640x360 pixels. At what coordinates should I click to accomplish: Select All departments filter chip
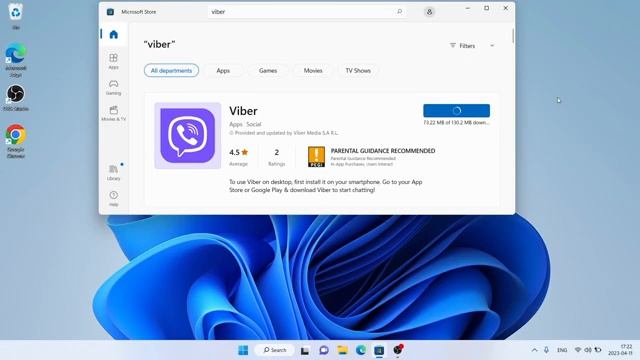(x=171, y=71)
